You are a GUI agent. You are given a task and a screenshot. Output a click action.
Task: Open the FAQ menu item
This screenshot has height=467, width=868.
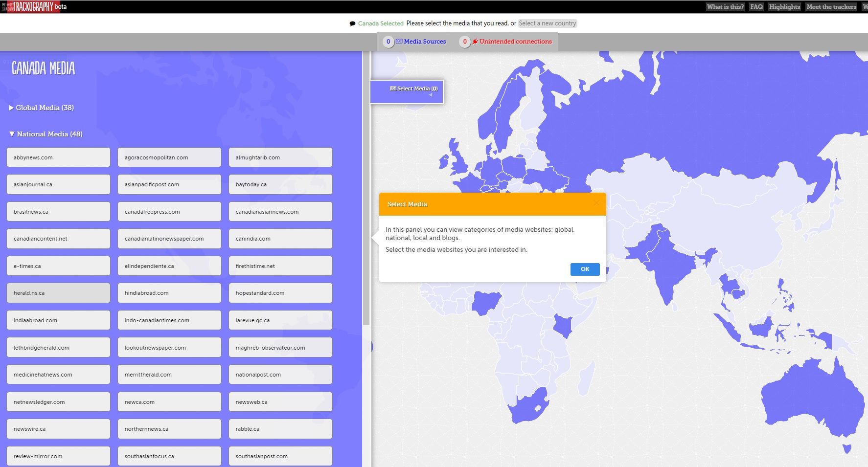coord(756,7)
